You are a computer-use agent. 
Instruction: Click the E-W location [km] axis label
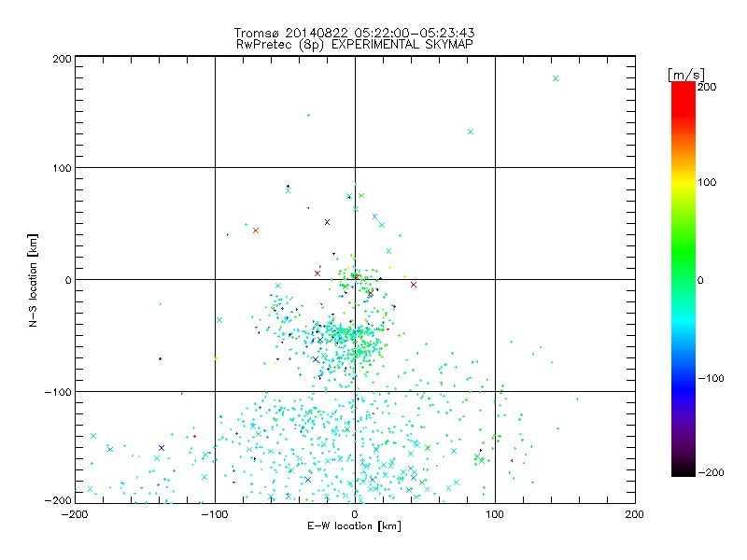(x=354, y=526)
